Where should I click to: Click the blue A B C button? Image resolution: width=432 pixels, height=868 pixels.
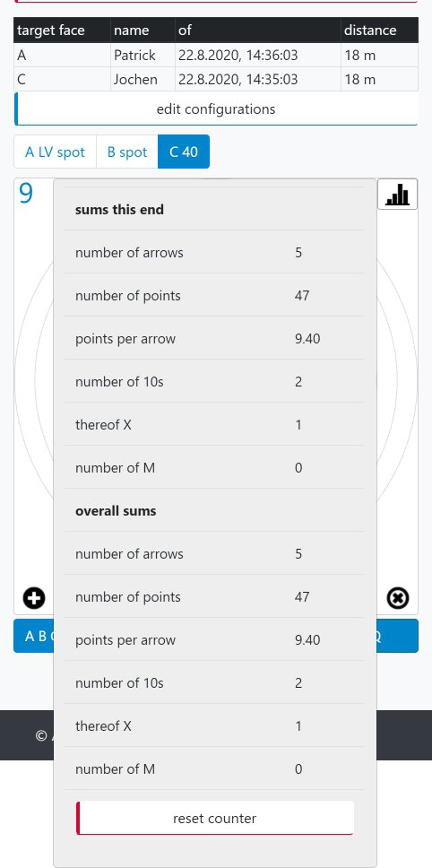34,636
